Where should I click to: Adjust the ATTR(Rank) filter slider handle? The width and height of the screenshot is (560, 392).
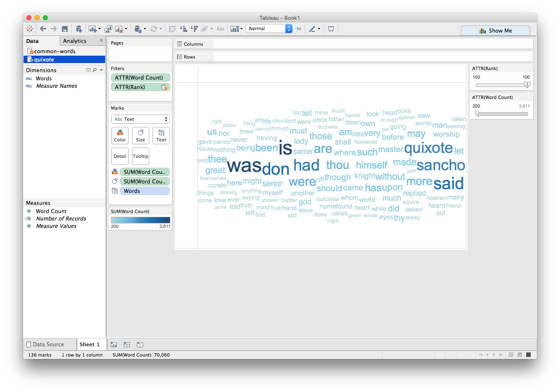(x=527, y=85)
